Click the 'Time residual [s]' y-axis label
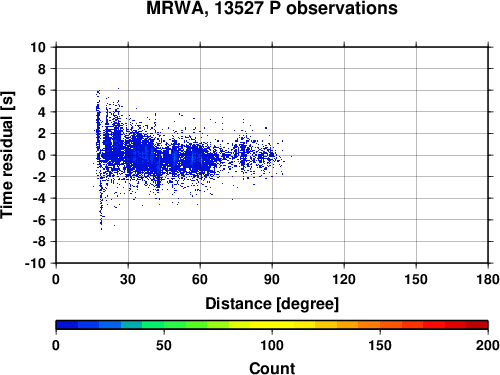The width and height of the screenshot is (500, 375). tap(7, 155)
